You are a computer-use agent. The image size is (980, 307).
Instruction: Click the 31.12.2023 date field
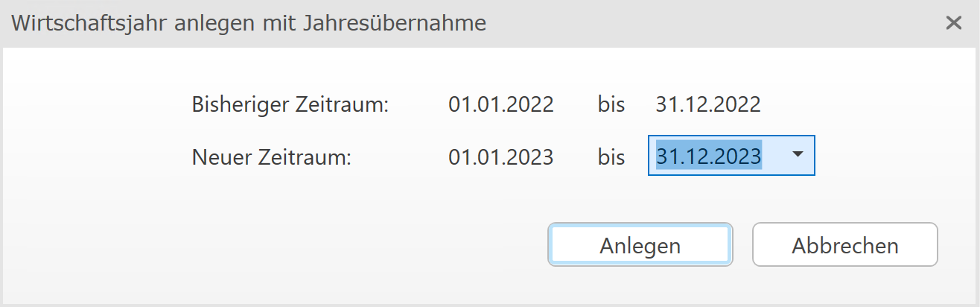708,156
